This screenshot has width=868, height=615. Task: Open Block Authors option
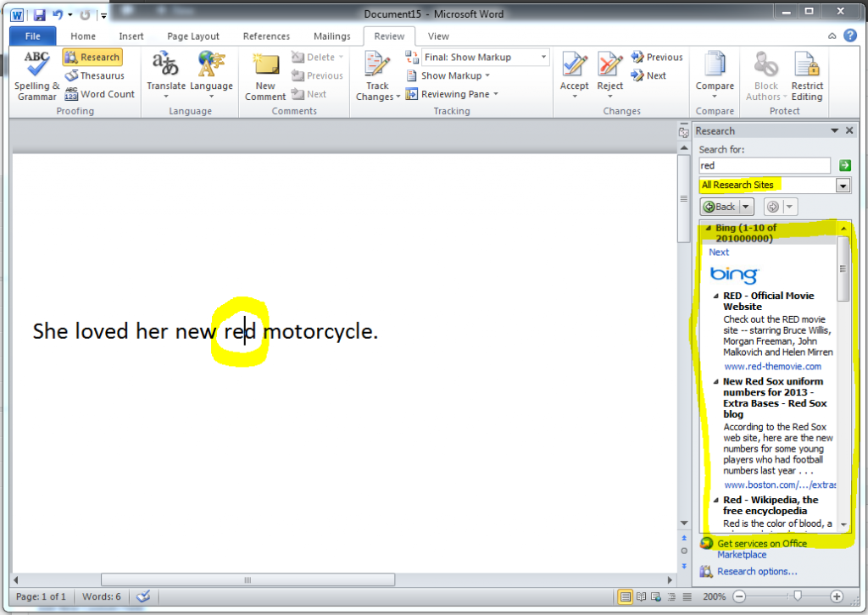[766, 75]
